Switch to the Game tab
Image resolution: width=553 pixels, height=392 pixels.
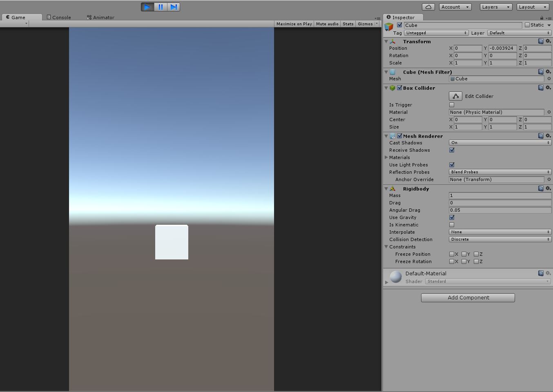point(21,17)
